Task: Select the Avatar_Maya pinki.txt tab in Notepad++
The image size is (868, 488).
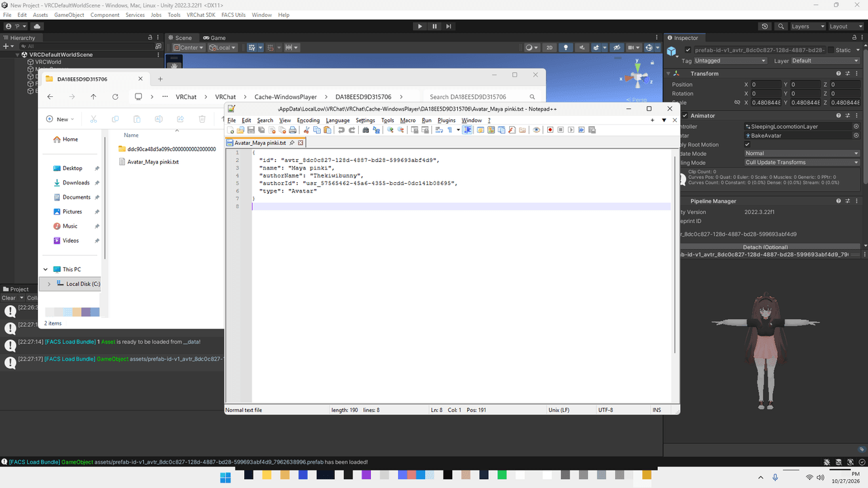Action: tap(265, 143)
